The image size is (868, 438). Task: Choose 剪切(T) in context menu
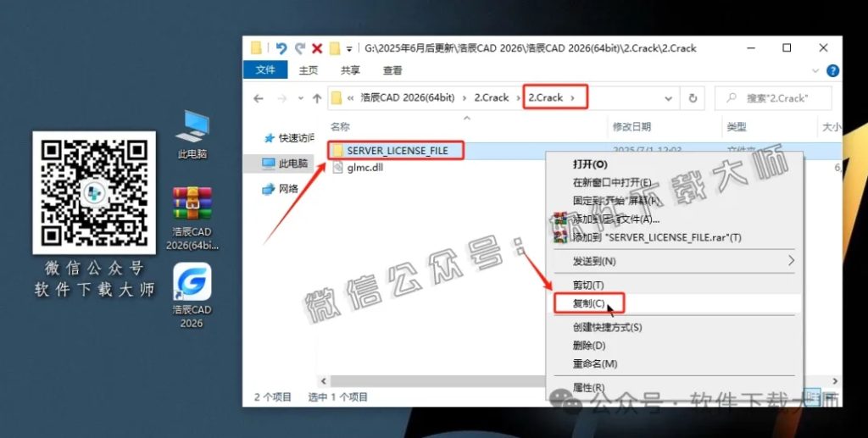[x=674, y=285]
